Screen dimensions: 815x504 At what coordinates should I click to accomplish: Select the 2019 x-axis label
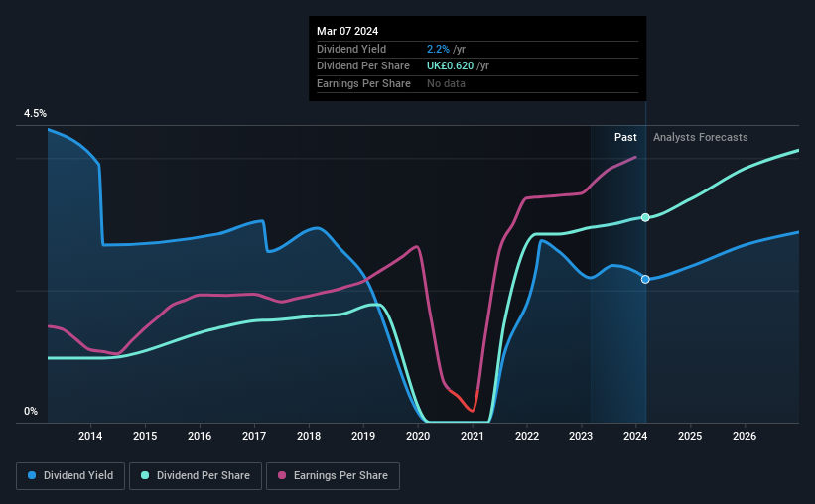(x=363, y=436)
